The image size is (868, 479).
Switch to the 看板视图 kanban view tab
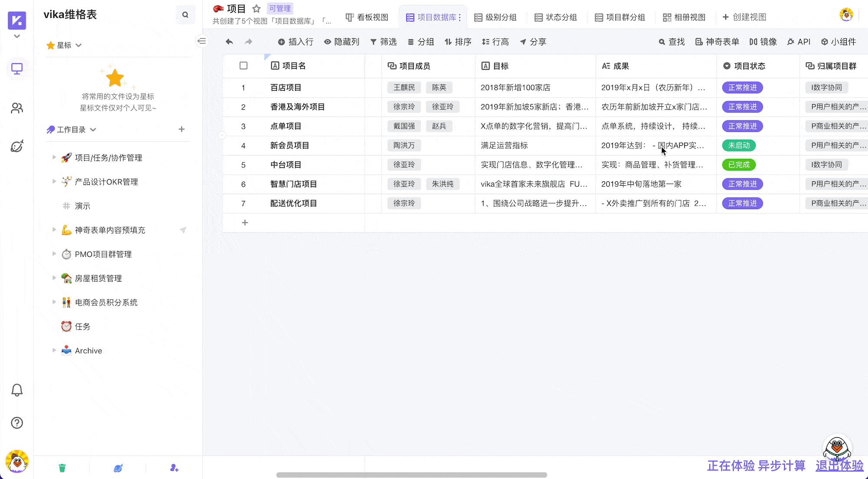click(367, 17)
